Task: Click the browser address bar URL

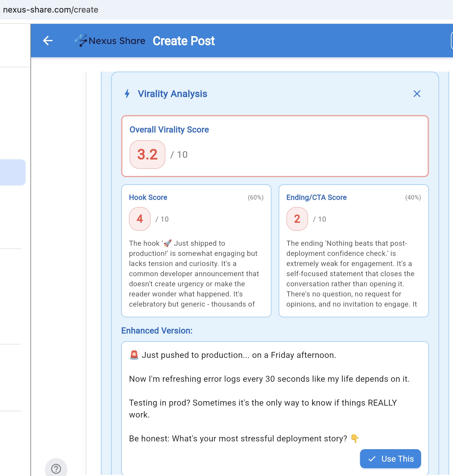Action: click(51, 10)
